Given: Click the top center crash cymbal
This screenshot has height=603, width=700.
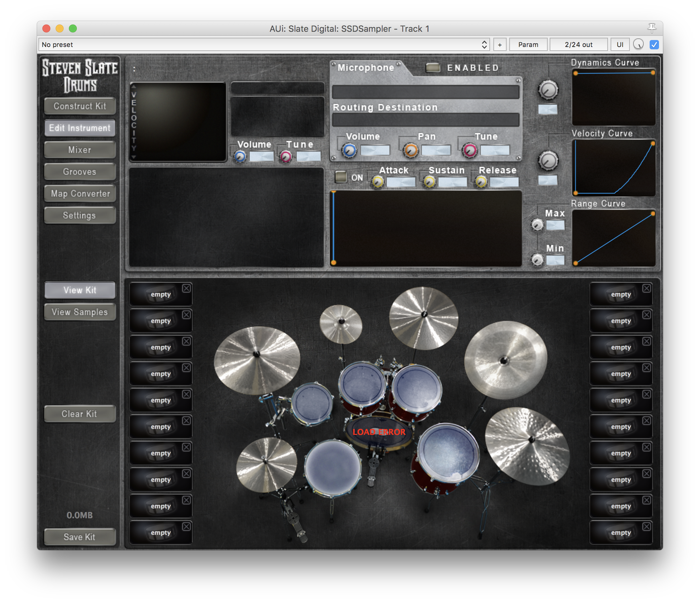Looking at the screenshot, I should [423, 318].
